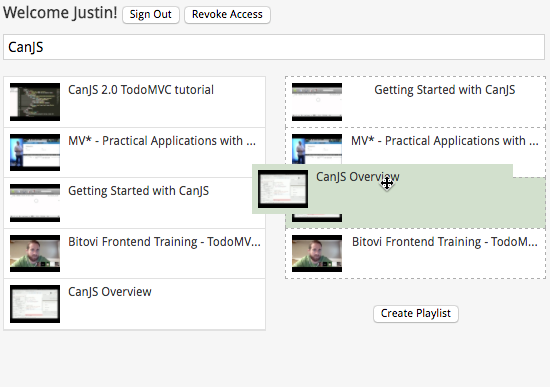Focus the CanJS search input field
Viewport: 550px width, 387px height.
(x=274, y=47)
